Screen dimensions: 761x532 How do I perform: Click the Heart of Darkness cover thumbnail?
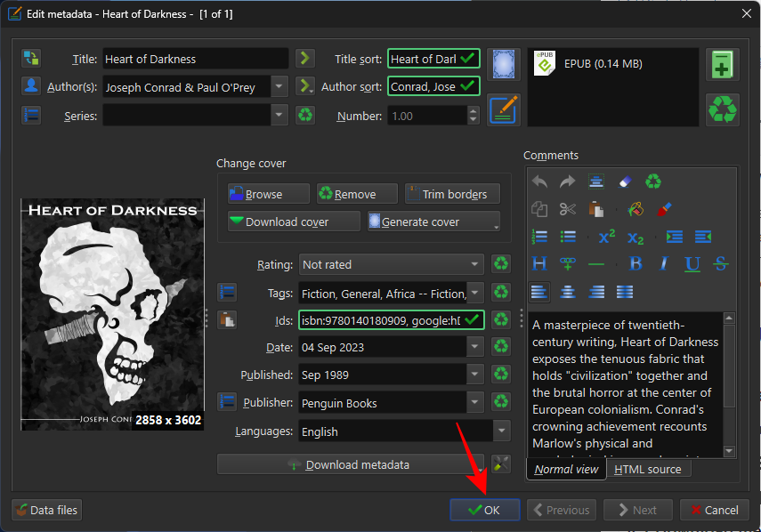click(113, 314)
